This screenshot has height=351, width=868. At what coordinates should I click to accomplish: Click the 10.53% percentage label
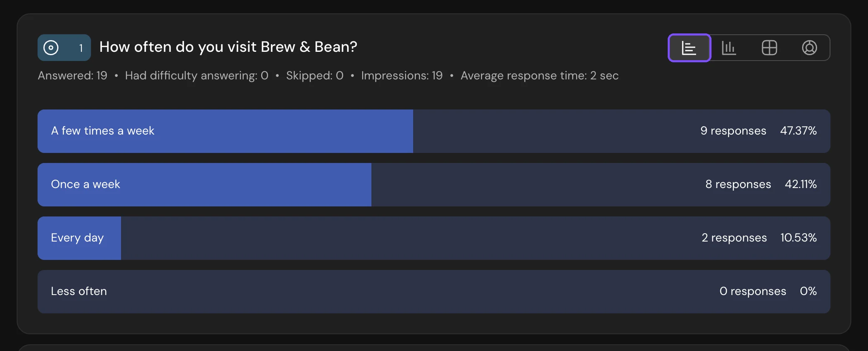pyautogui.click(x=798, y=238)
